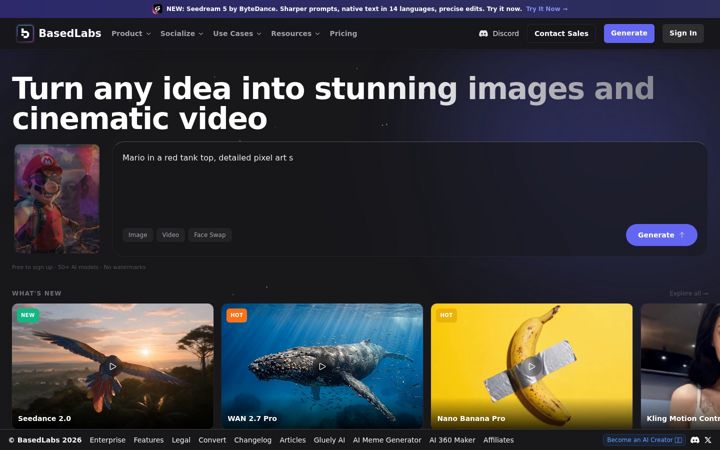This screenshot has height=450, width=720.
Task: Click the BasedLabs brand name text
Action: 70,34
